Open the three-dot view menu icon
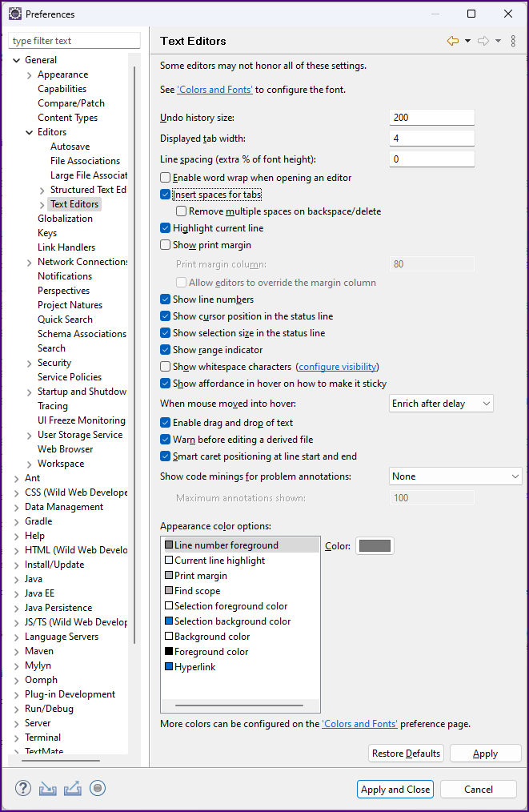Screen dimensions: 529x812 click(513, 41)
